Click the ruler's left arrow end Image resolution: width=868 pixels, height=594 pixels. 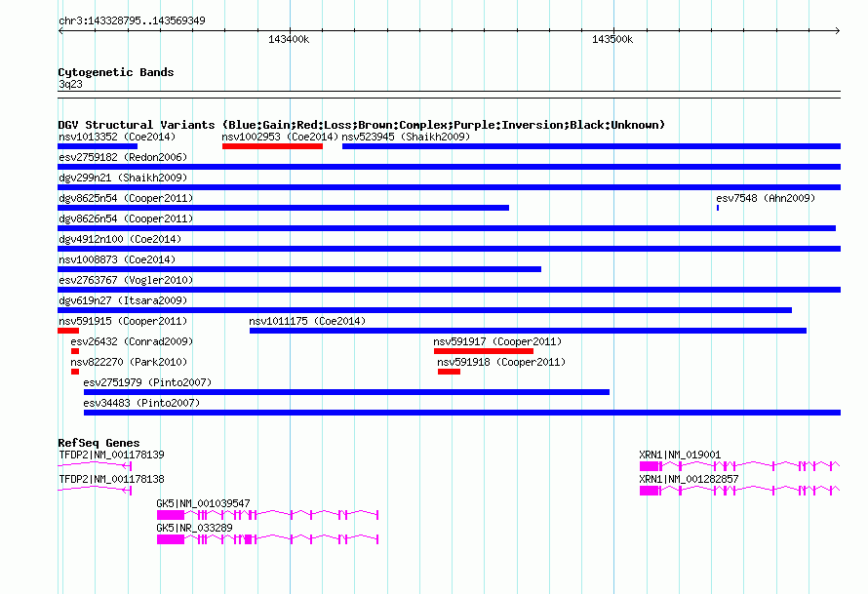click(60, 30)
